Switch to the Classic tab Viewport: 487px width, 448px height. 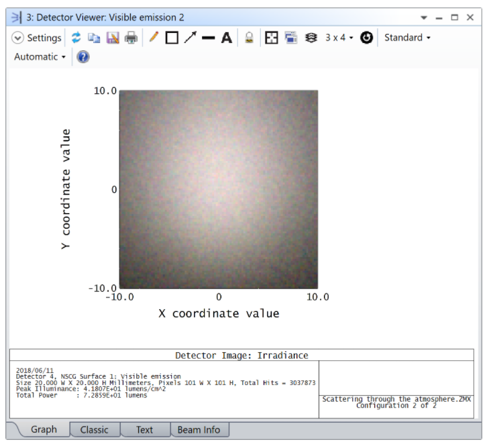pos(94,430)
